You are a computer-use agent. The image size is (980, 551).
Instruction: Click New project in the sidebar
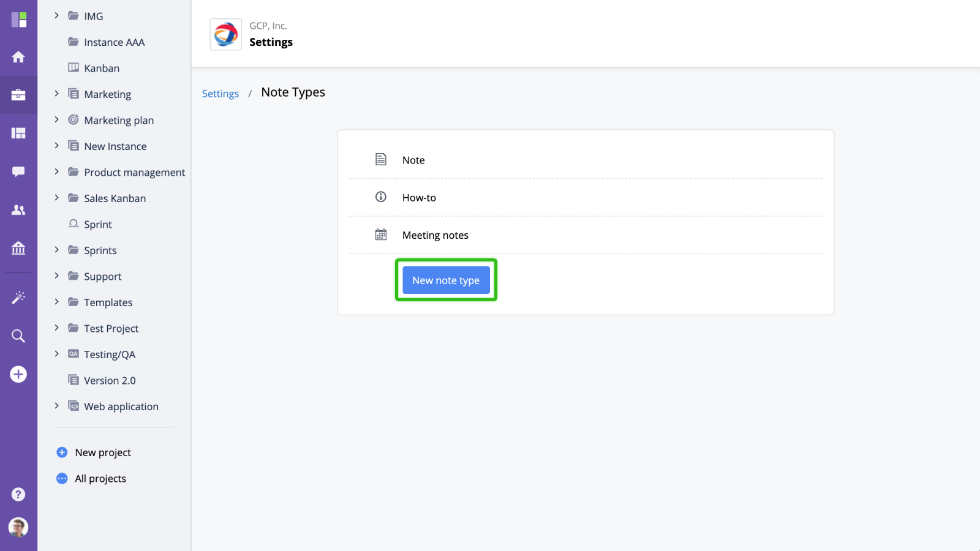102,452
